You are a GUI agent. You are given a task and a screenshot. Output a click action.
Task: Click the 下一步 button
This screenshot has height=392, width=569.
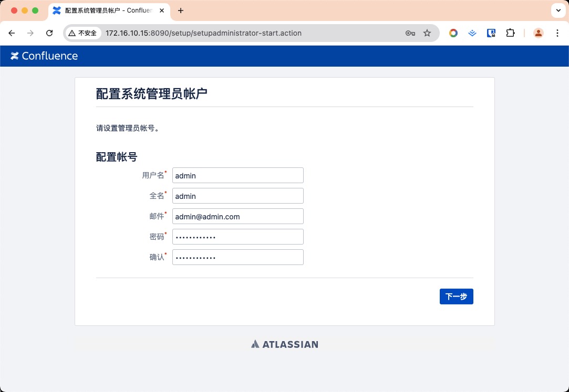tap(456, 296)
